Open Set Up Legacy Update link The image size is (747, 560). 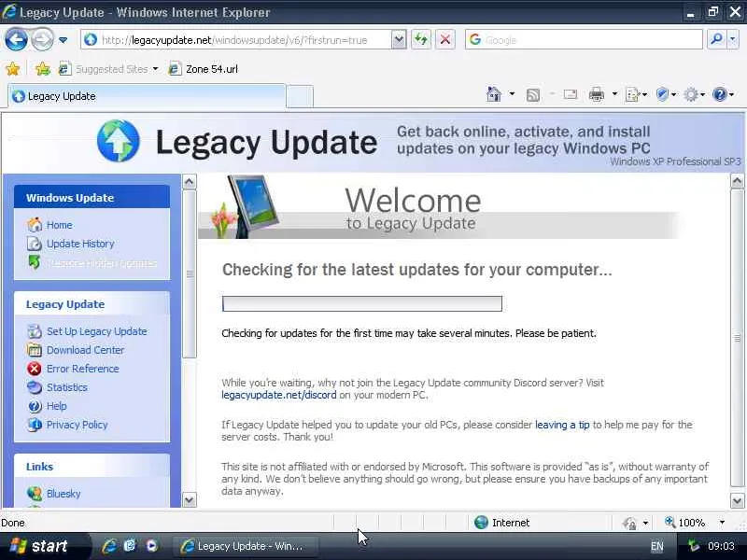pos(97,331)
